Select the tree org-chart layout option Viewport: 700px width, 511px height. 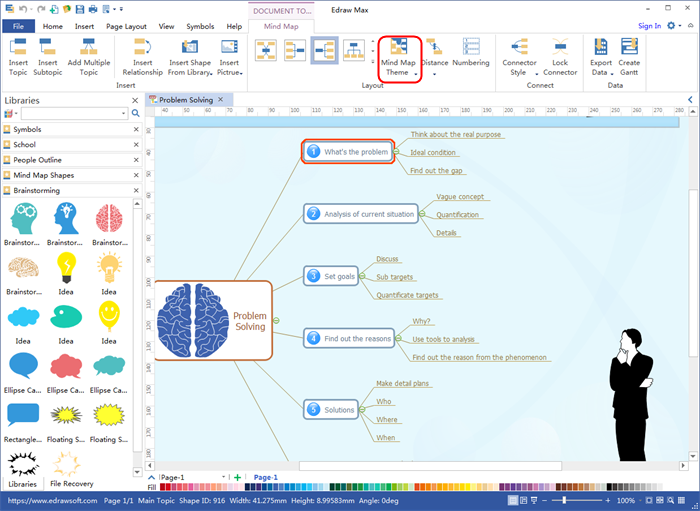[x=354, y=50]
